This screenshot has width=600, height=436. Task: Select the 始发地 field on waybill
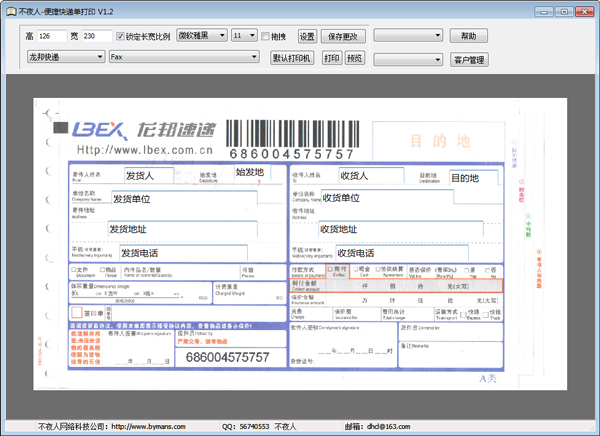click(x=253, y=172)
